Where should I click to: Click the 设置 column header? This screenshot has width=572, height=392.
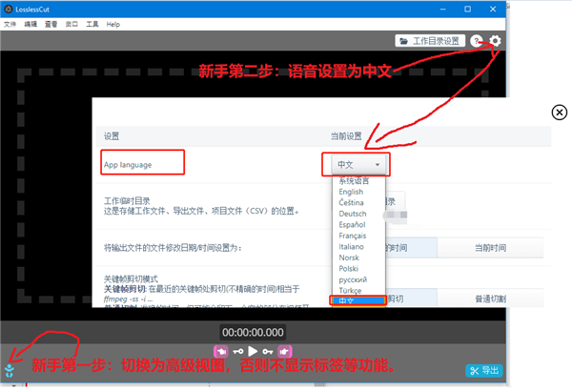point(112,136)
